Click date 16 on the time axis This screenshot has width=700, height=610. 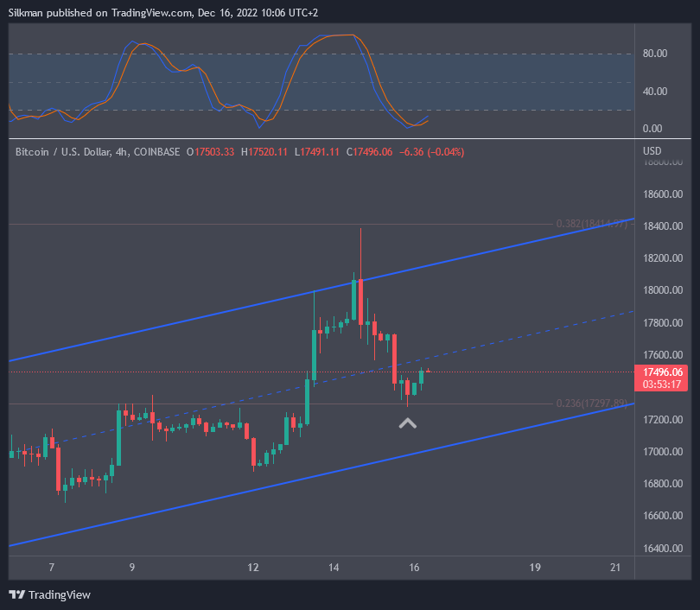414,568
